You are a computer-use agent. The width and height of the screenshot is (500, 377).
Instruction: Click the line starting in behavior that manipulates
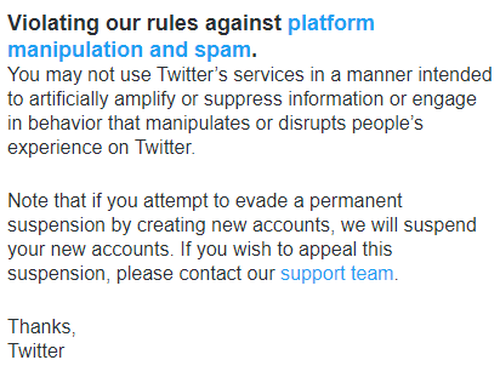click(215, 124)
